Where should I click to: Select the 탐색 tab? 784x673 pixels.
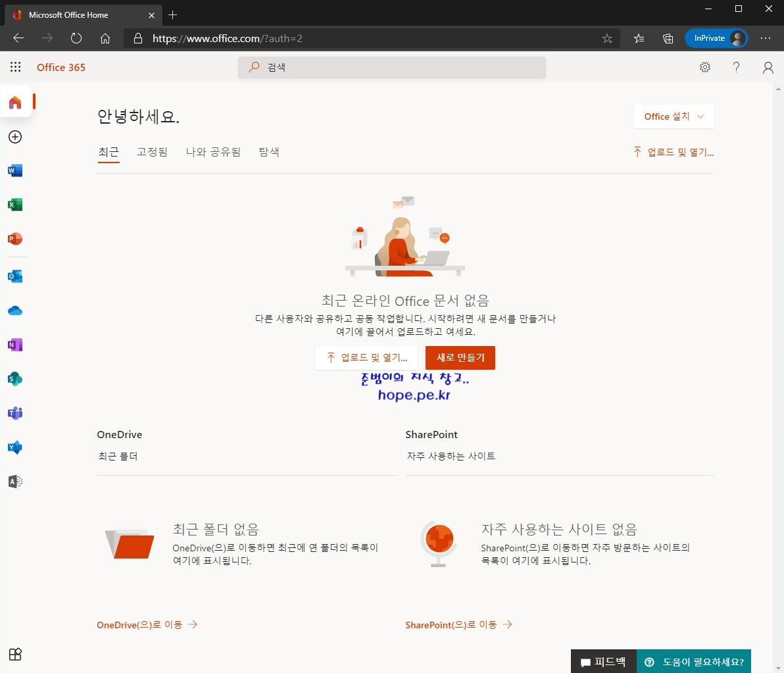(269, 152)
